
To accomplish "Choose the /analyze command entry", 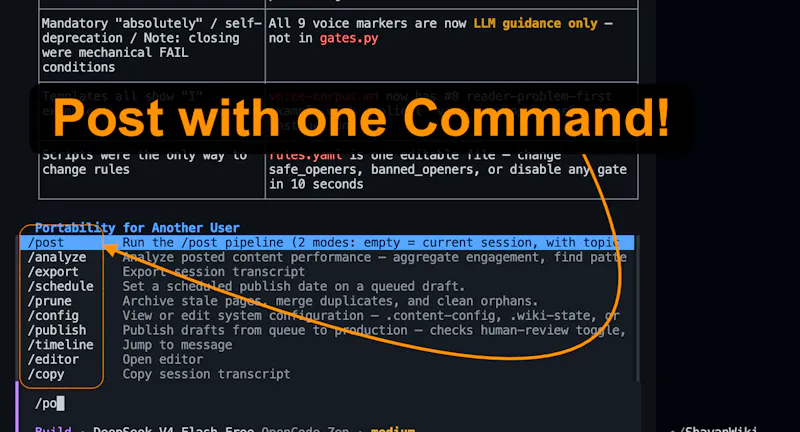I will [x=57, y=258].
